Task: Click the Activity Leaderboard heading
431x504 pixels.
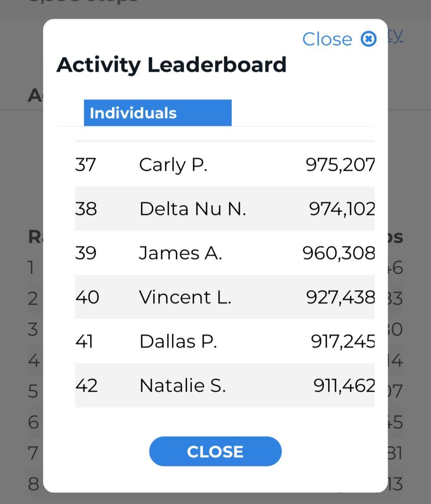Action: [171, 65]
